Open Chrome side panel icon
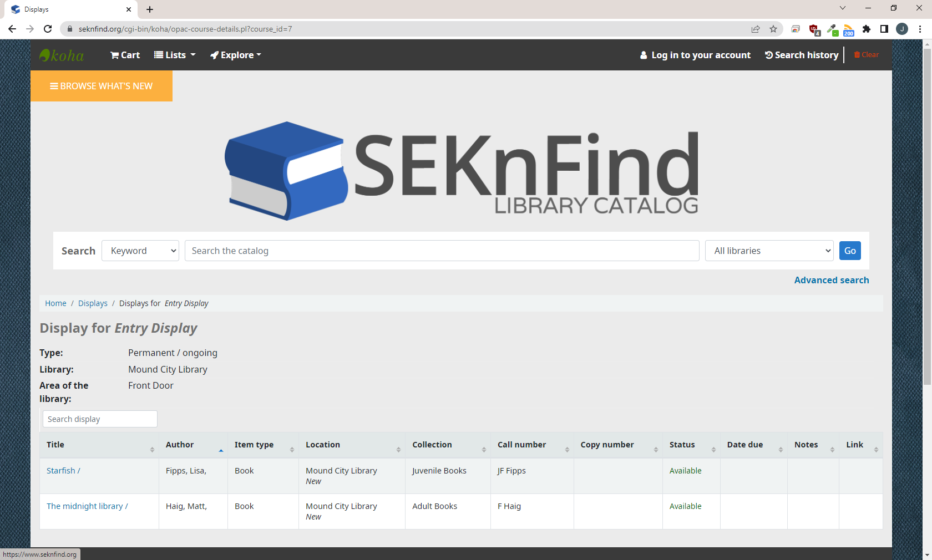The image size is (932, 560). (x=884, y=29)
